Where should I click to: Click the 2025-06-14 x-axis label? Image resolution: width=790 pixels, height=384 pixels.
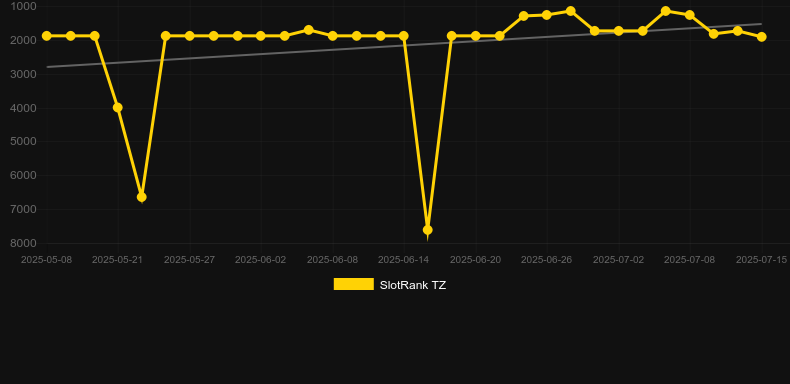404,260
